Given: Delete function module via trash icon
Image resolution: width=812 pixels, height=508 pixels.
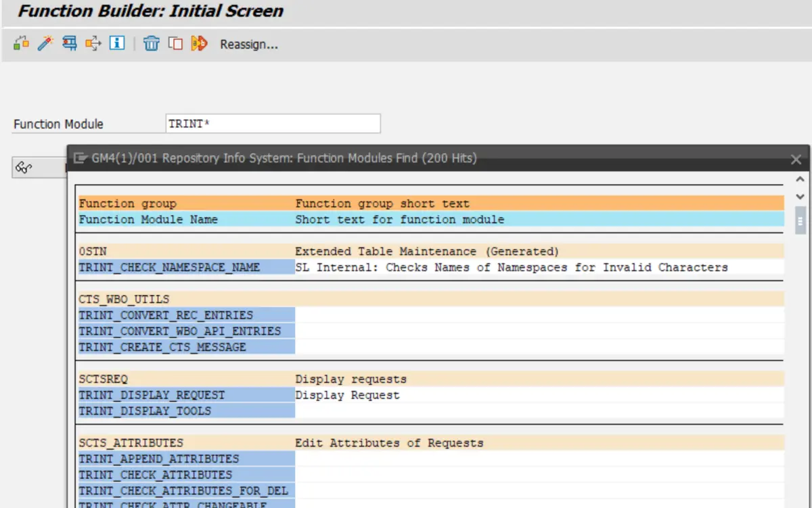Looking at the screenshot, I should click(x=152, y=44).
